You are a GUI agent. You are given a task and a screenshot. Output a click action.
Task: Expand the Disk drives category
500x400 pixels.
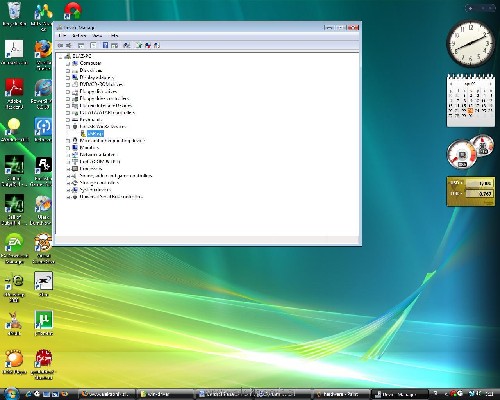(68, 71)
